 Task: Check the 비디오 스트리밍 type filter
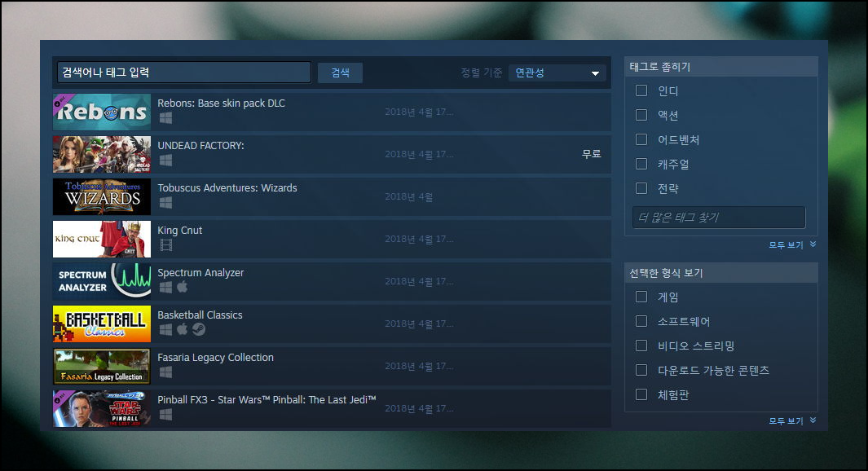tap(641, 346)
